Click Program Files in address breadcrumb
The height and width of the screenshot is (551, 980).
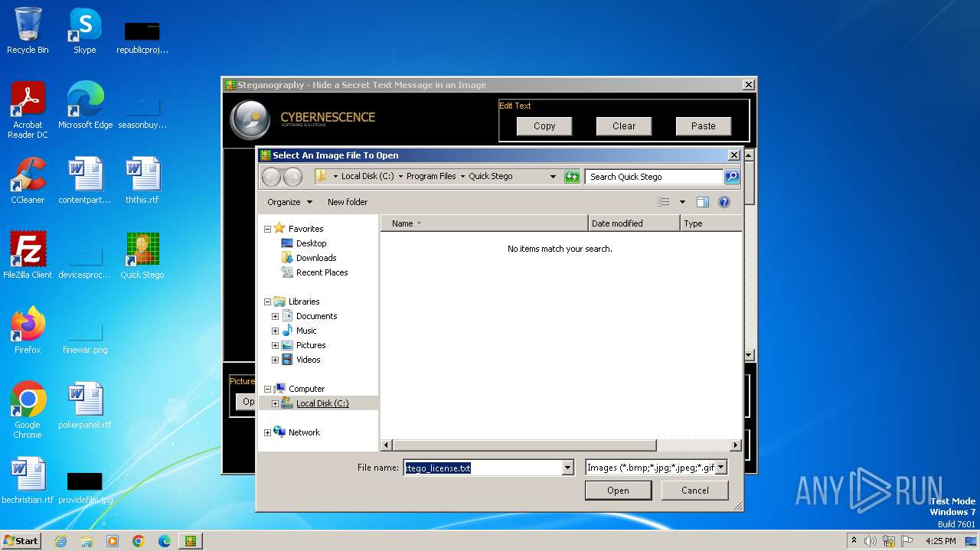431,176
